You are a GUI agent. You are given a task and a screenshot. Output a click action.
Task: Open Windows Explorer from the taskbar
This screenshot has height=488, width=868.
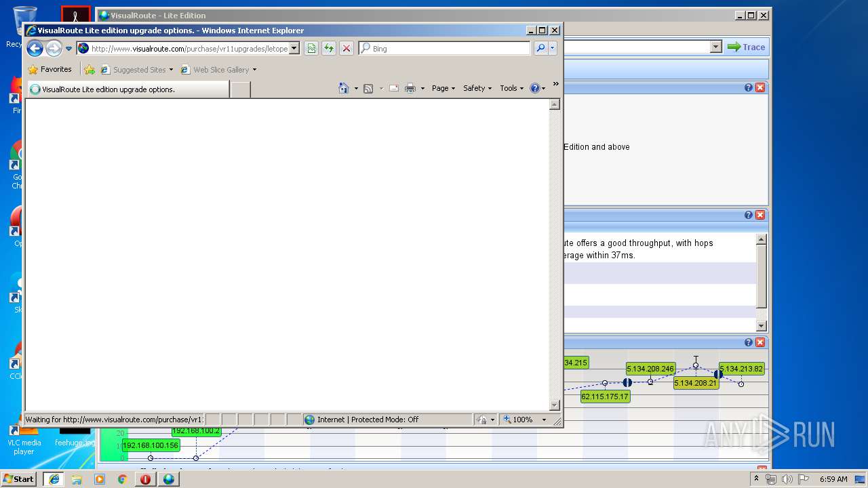coord(77,479)
